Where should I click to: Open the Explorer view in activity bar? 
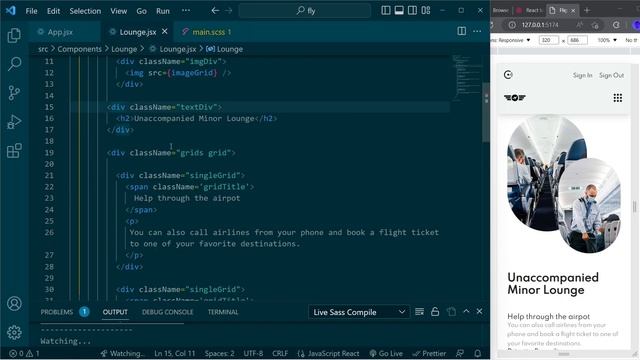(x=14, y=36)
